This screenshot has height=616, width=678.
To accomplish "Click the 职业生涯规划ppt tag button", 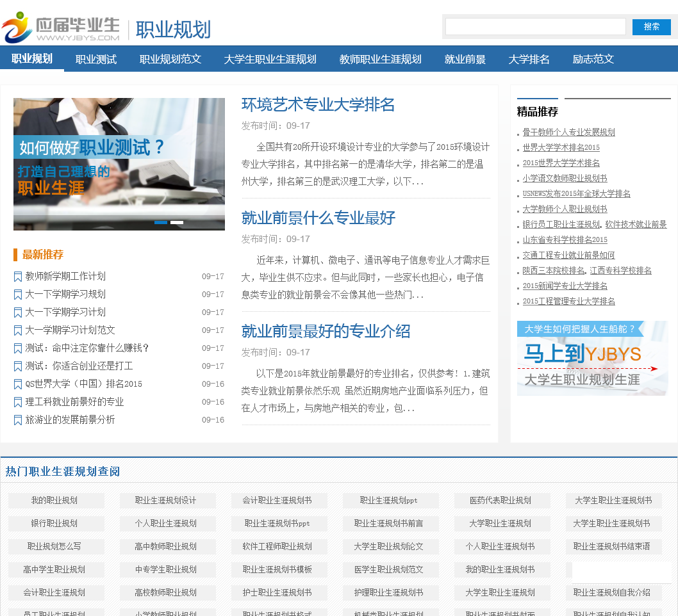I will (x=391, y=500).
